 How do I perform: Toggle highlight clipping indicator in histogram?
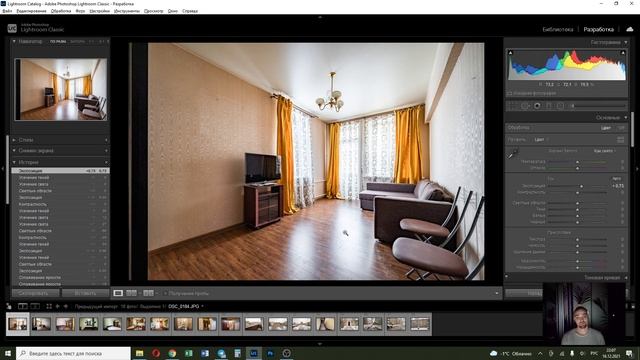point(623,53)
